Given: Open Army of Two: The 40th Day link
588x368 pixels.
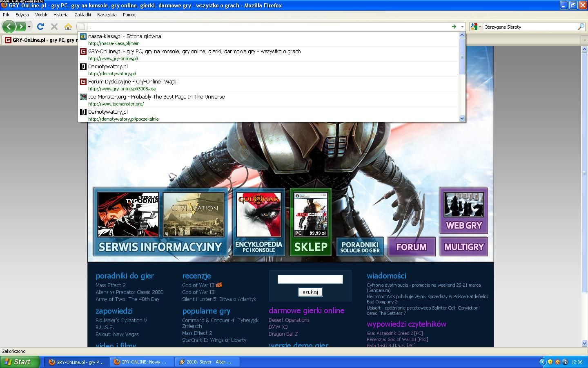Looking at the screenshot, I should pyautogui.click(x=127, y=299).
